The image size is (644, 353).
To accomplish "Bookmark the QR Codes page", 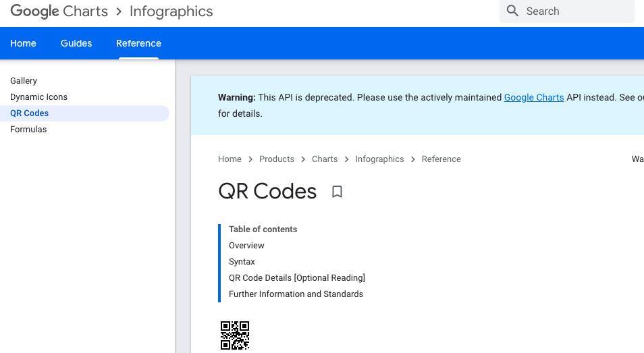I will tap(338, 192).
